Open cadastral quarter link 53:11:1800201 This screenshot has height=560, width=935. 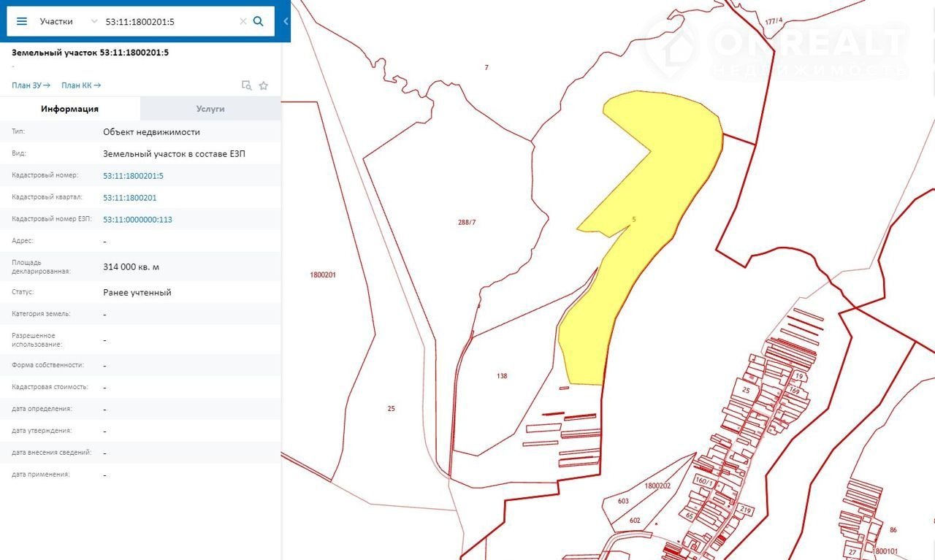coord(130,198)
